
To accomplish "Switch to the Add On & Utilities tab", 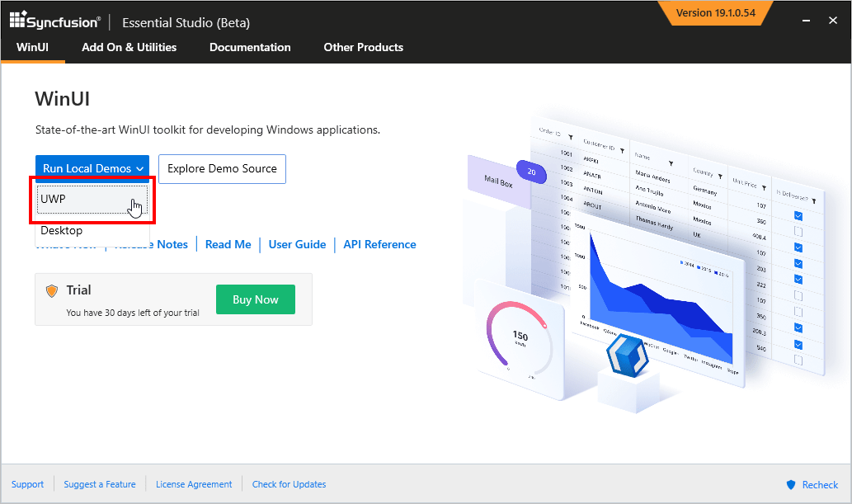I will [x=129, y=48].
